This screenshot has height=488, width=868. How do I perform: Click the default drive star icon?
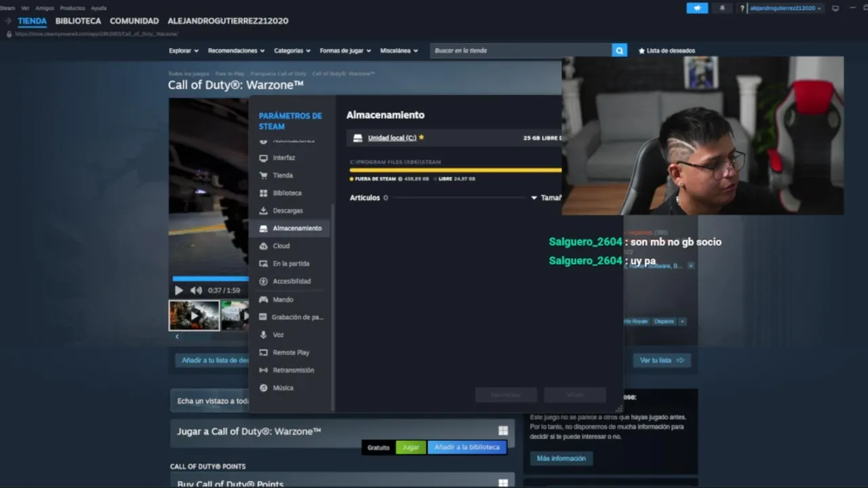421,137
